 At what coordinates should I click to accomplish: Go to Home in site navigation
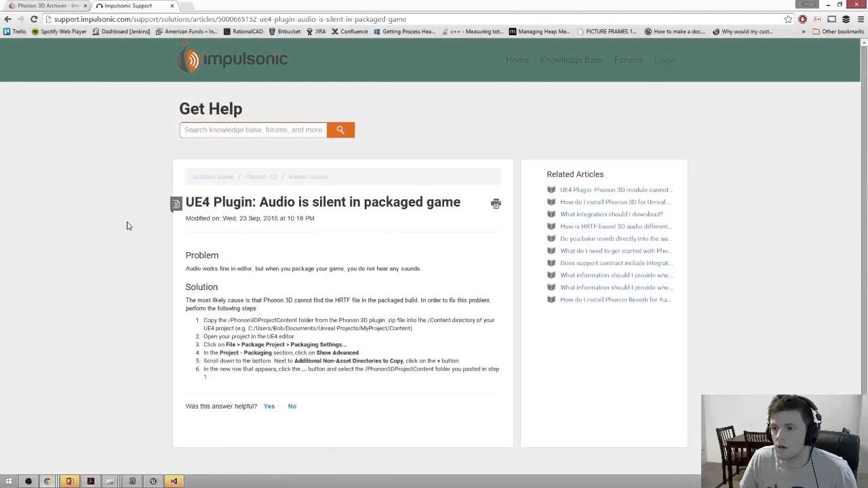click(517, 60)
